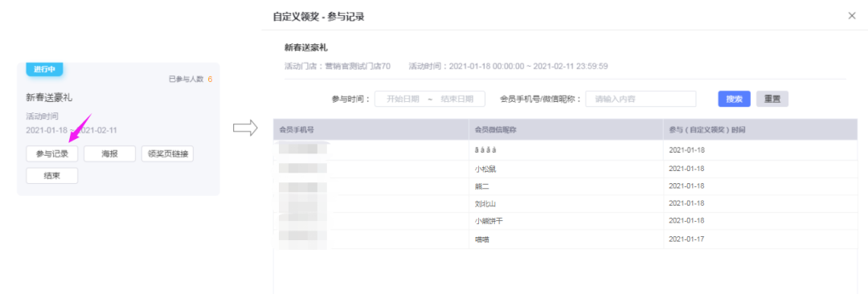Screen dimensions: 868x294
Task: Select the date cell in the 刘北山 row
Action: [x=760, y=204]
